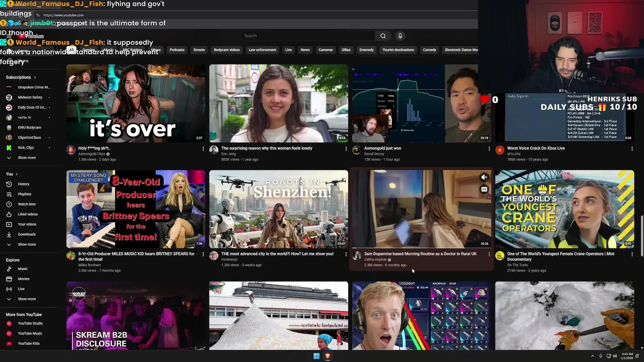This screenshot has height=362, width=644.
Task: Open History in the sidebar
Action: pyautogui.click(x=24, y=184)
